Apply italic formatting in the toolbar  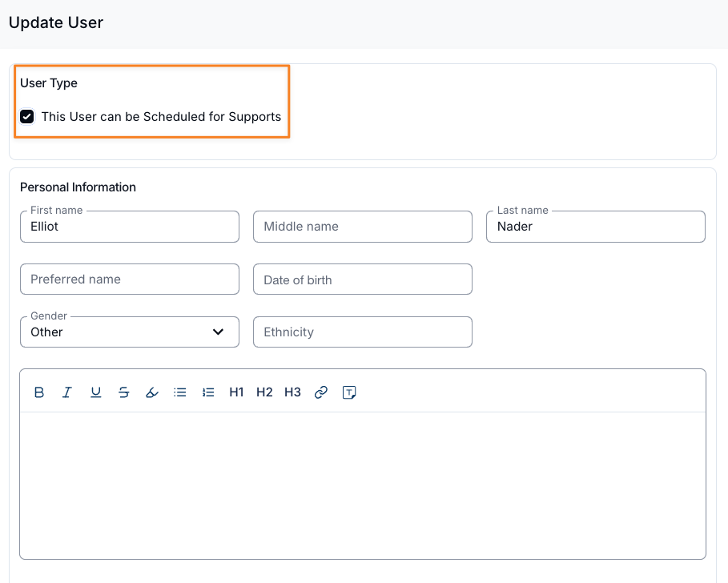[x=67, y=392]
